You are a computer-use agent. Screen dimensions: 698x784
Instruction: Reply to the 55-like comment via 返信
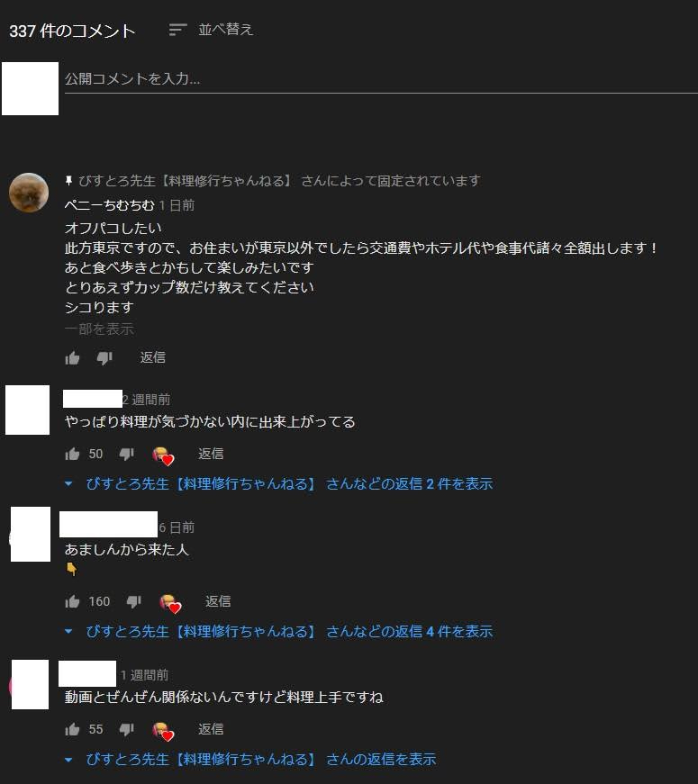211,729
